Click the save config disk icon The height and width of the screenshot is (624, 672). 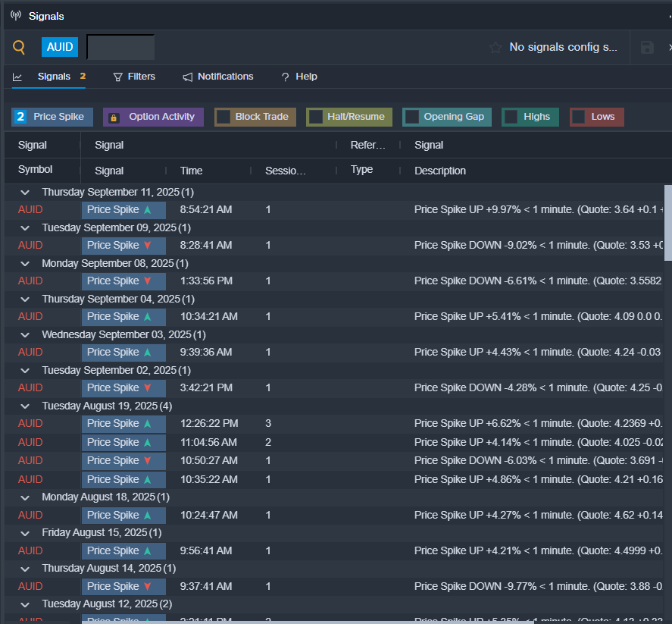coord(647,47)
